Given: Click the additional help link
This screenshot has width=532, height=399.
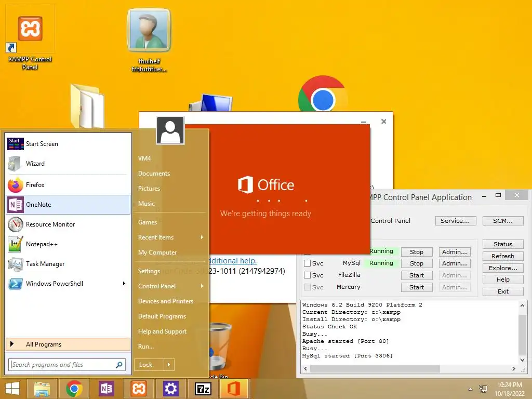Looking at the screenshot, I should (233, 261).
